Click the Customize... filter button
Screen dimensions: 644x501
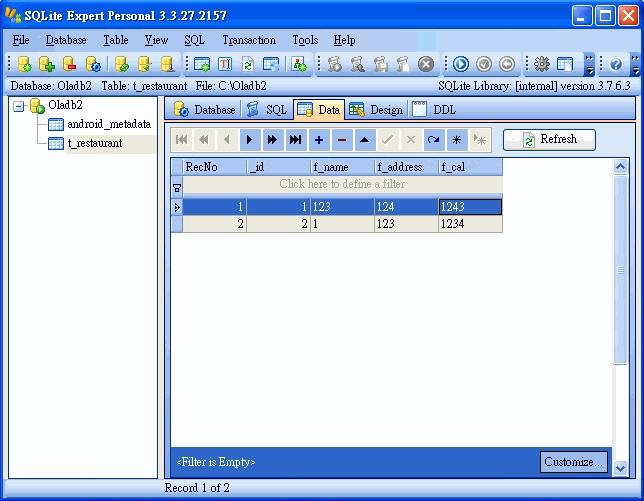[x=573, y=462]
